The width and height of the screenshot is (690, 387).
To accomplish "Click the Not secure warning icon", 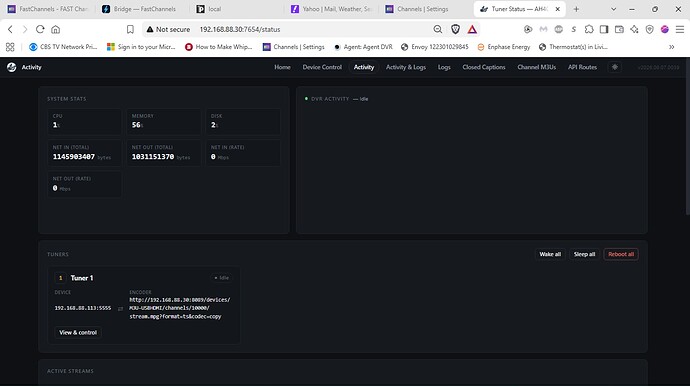I will click(150, 29).
